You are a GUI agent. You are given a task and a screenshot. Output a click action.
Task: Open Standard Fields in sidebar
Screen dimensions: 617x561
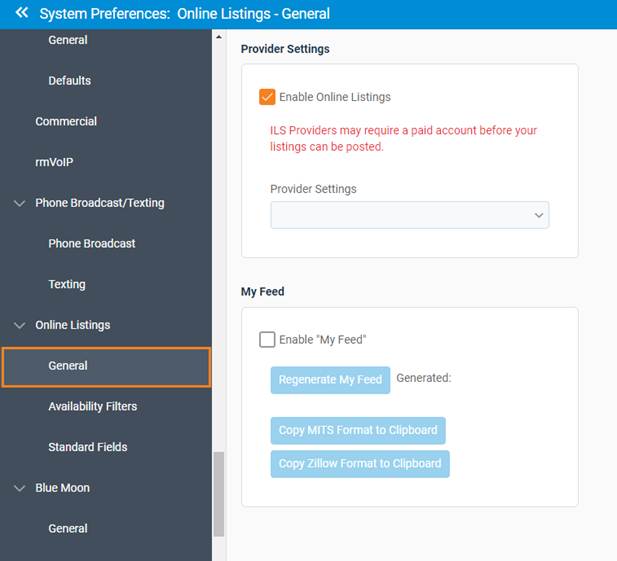(x=88, y=447)
